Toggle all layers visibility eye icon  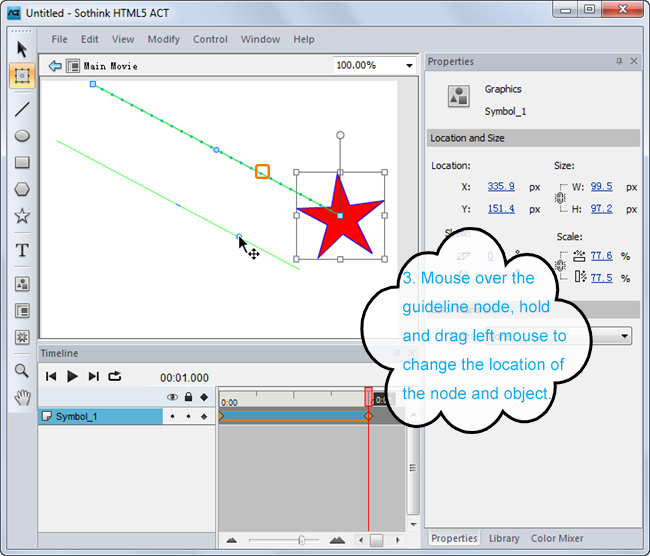pos(172,397)
